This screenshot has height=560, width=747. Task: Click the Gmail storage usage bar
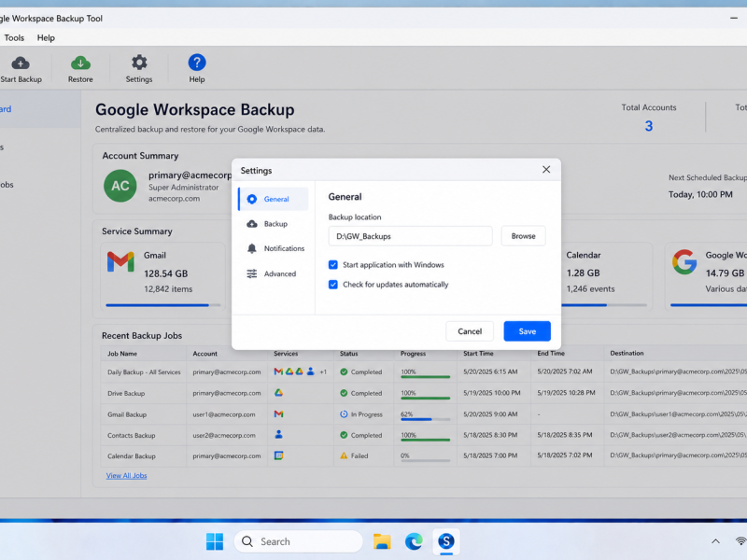coord(162,305)
